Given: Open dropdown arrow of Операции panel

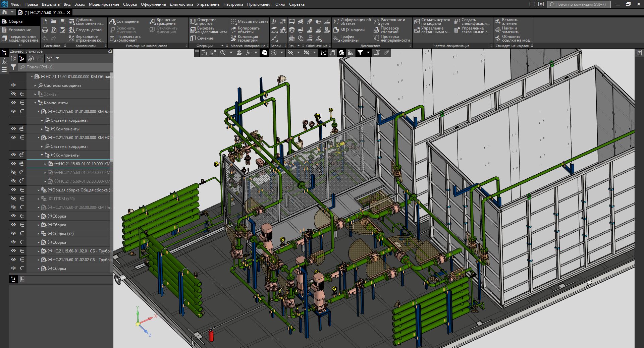Looking at the screenshot, I should pos(222,46).
